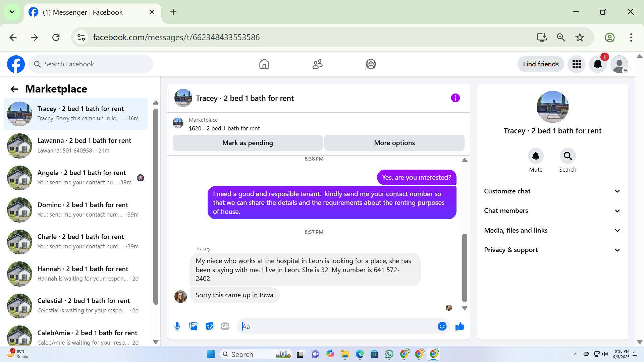Navigate back in browser history
Viewport: 644px width, 362px height.
tap(13, 37)
